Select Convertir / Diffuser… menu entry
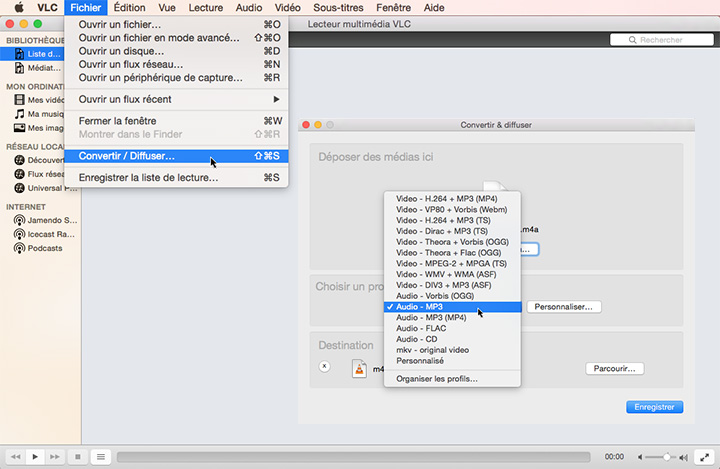 [x=176, y=156]
